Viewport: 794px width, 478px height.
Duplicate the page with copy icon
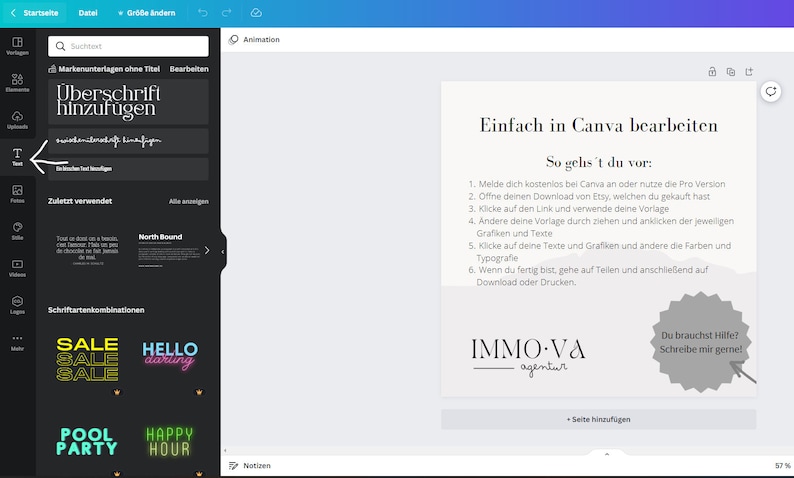730,71
